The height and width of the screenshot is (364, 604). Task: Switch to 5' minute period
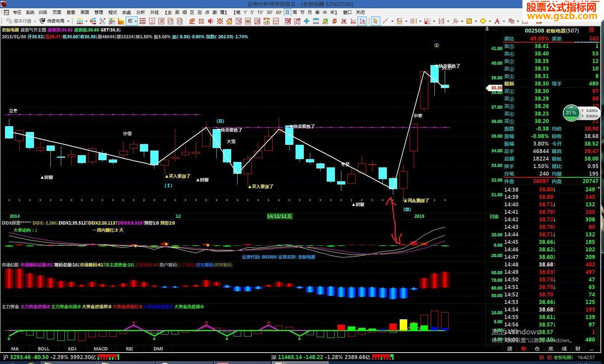pos(252,12)
